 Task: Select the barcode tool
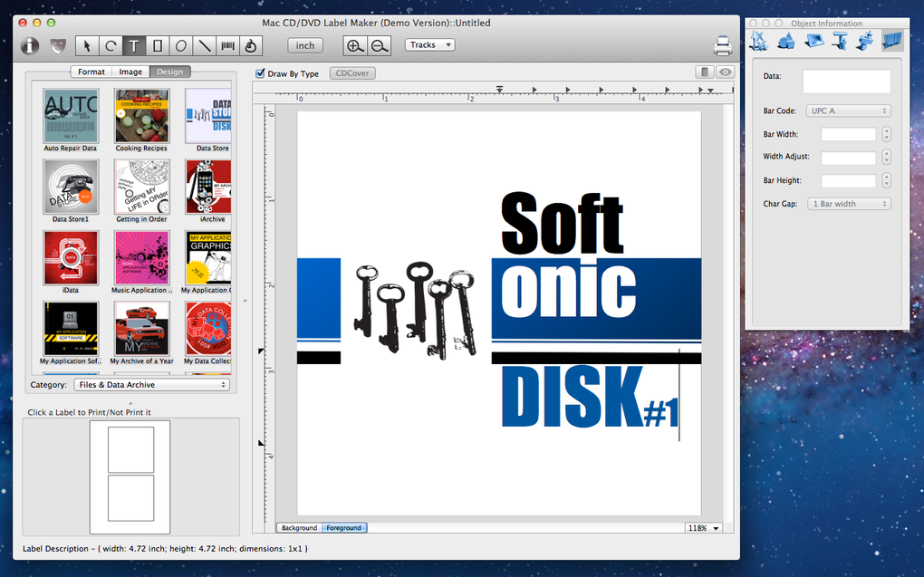[x=227, y=45]
